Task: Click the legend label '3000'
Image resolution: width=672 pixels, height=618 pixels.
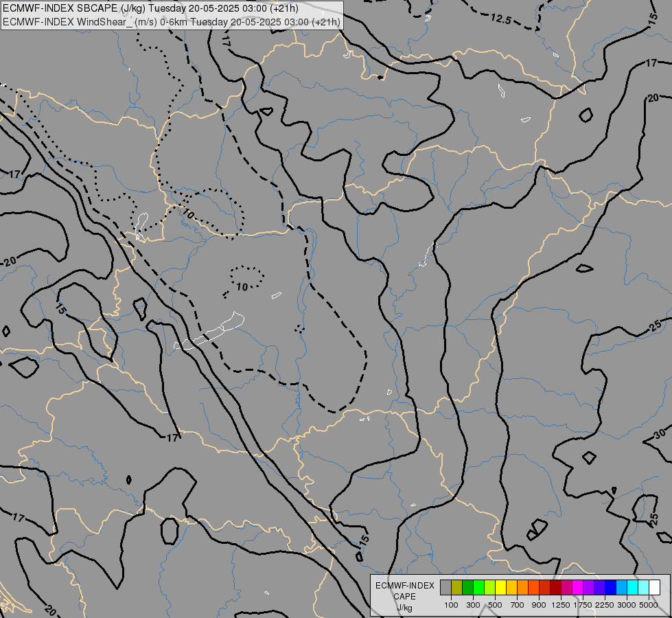Action: point(627,605)
